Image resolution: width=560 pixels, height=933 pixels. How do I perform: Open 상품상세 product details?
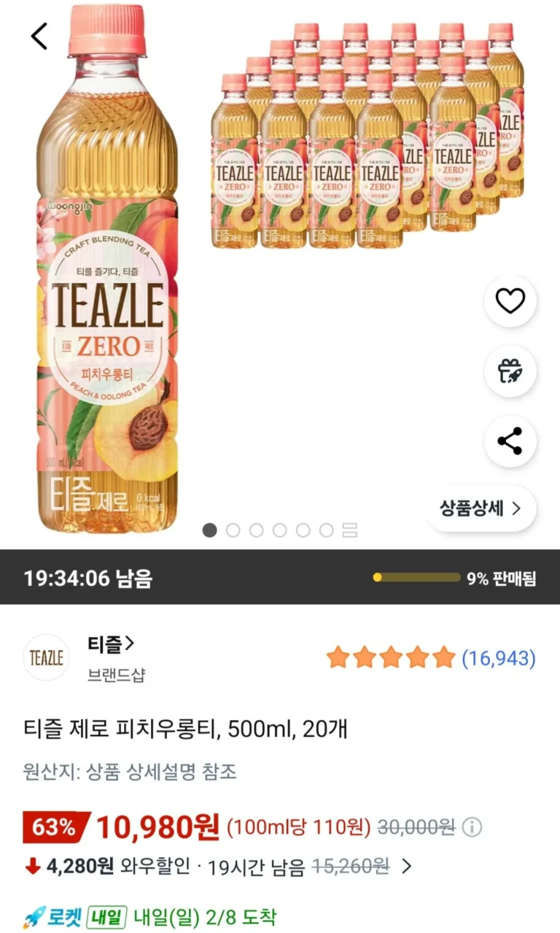pos(481,508)
